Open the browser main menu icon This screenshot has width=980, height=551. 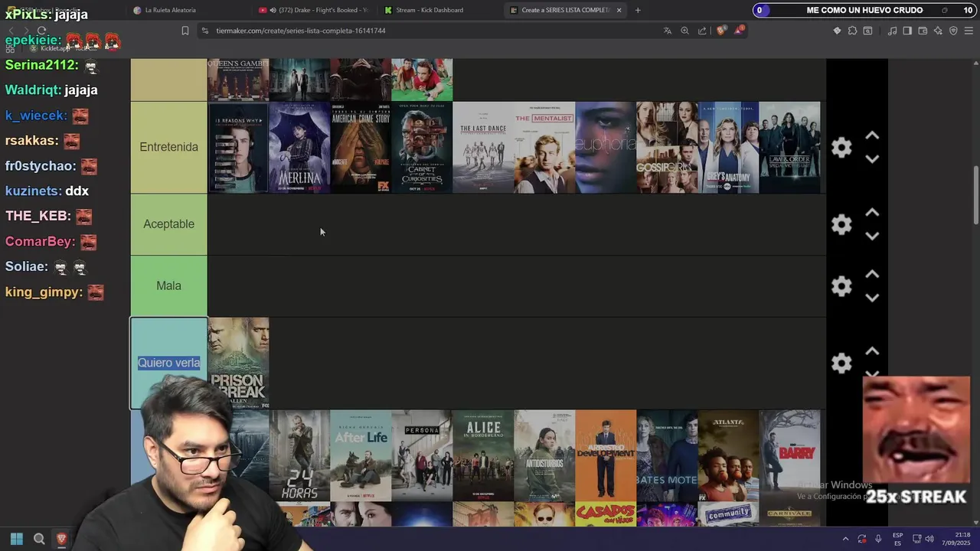click(x=969, y=31)
